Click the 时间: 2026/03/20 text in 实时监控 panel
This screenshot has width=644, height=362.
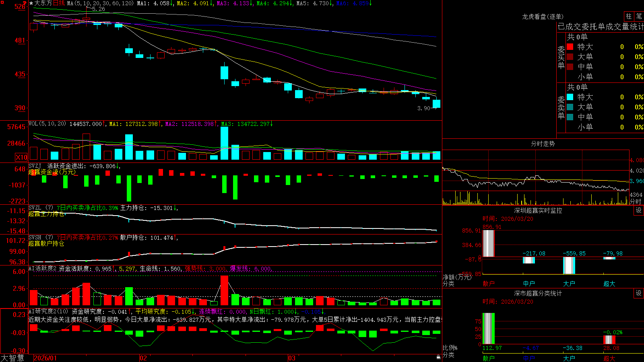(508, 219)
